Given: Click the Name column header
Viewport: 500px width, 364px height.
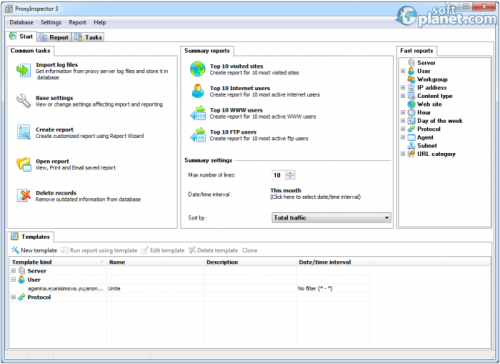Looking at the screenshot, I should click(155, 262).
